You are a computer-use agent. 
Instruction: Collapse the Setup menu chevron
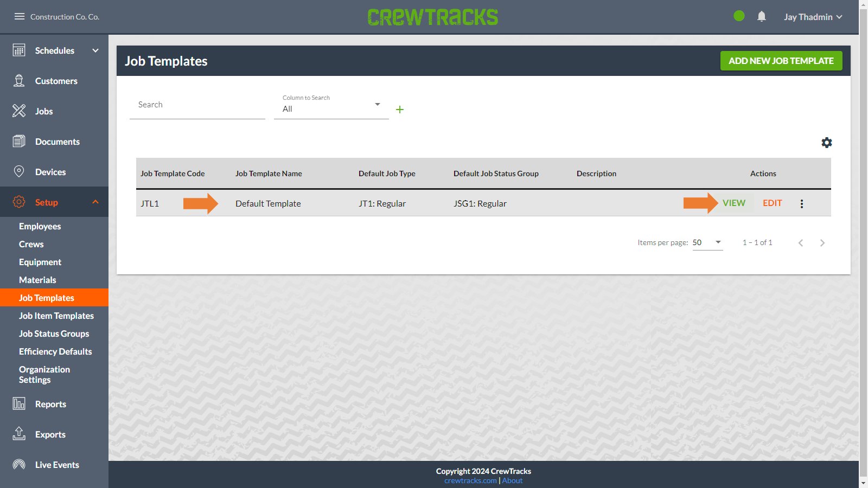click(x=95, y=202)
